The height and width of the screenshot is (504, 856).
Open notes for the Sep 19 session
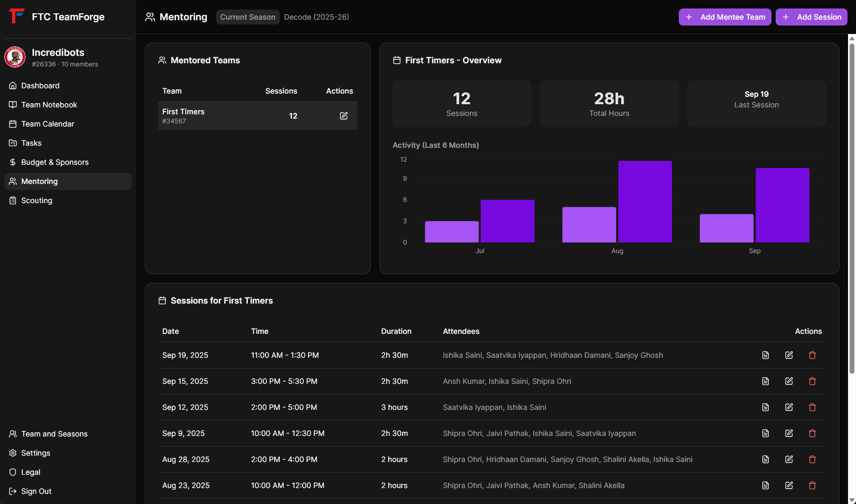766,355
